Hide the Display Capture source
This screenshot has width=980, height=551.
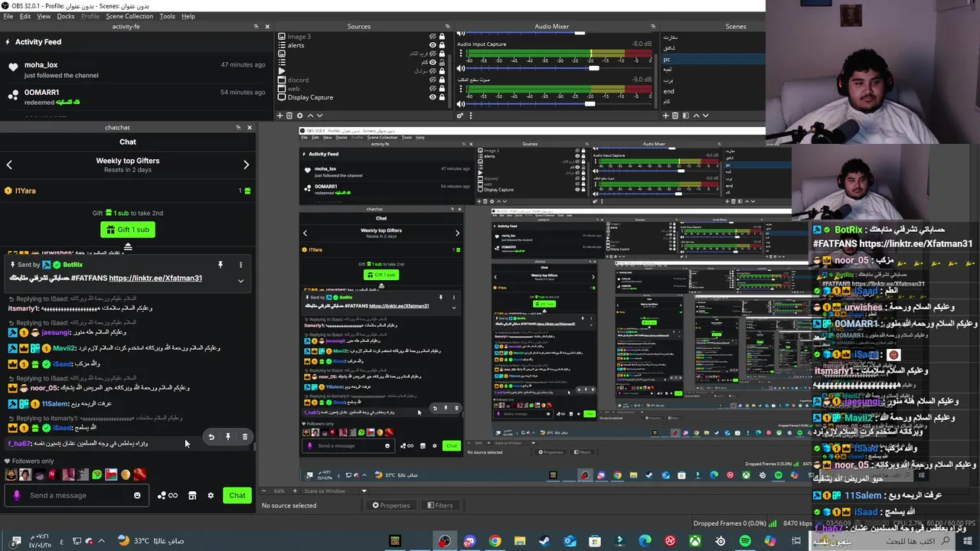click(433, 97)
